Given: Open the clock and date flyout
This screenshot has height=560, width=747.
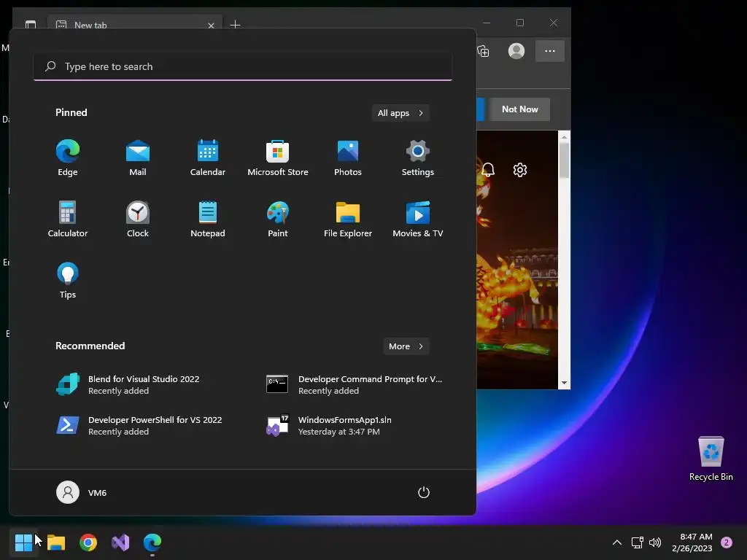Looking at the screenshot, I should pos(692,542).
